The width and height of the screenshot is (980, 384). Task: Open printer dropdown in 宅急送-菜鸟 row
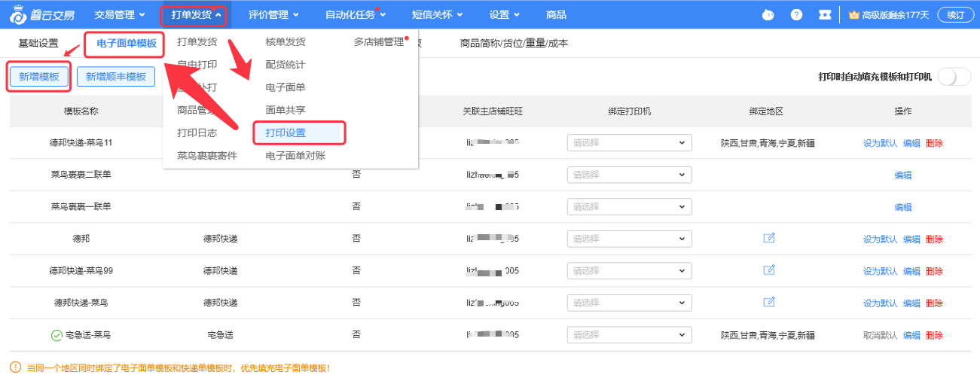629,335
